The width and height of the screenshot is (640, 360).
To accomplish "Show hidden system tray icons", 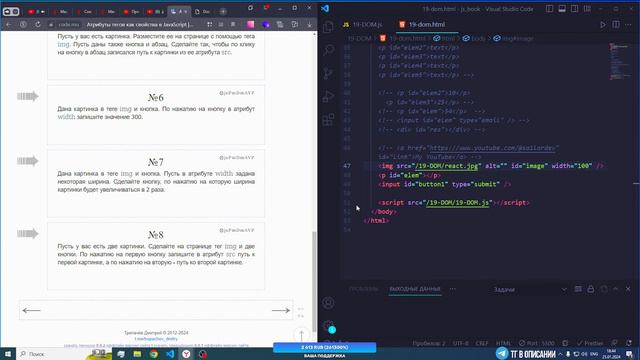I will coord(560,354).
